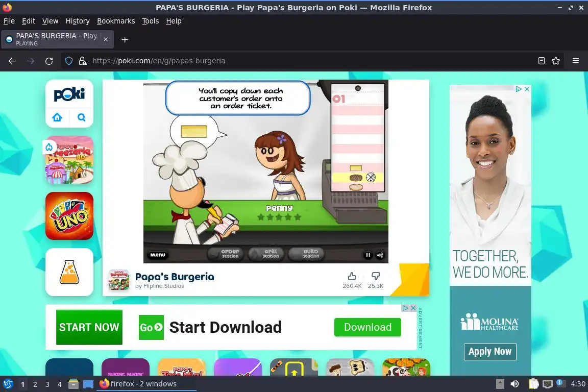
Task: Open the Help menu
Action: [174, 21]
